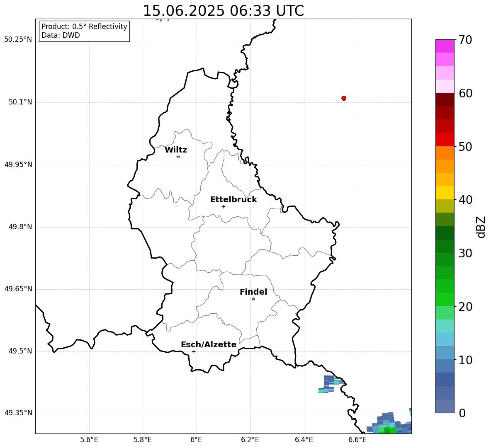Click the Findel cross marker

pyautogui.click(x=253, y=299)
